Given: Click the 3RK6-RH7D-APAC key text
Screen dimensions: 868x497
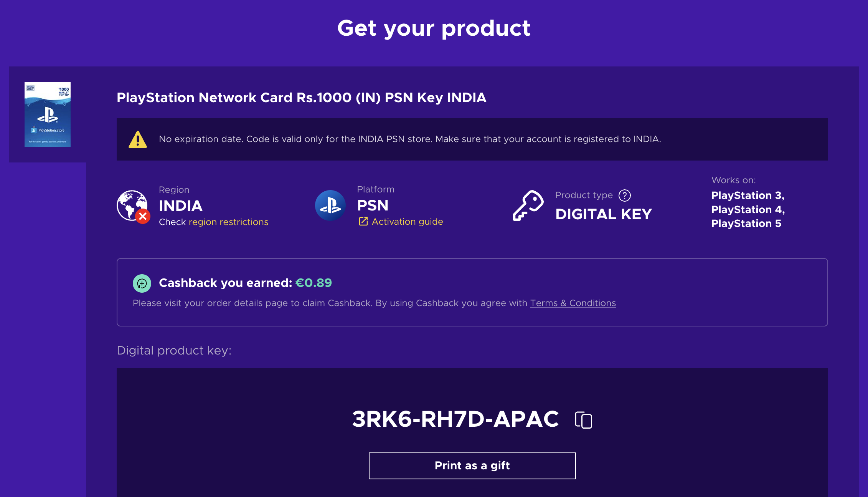Looking at the screenshot, I should coord(455,419).
